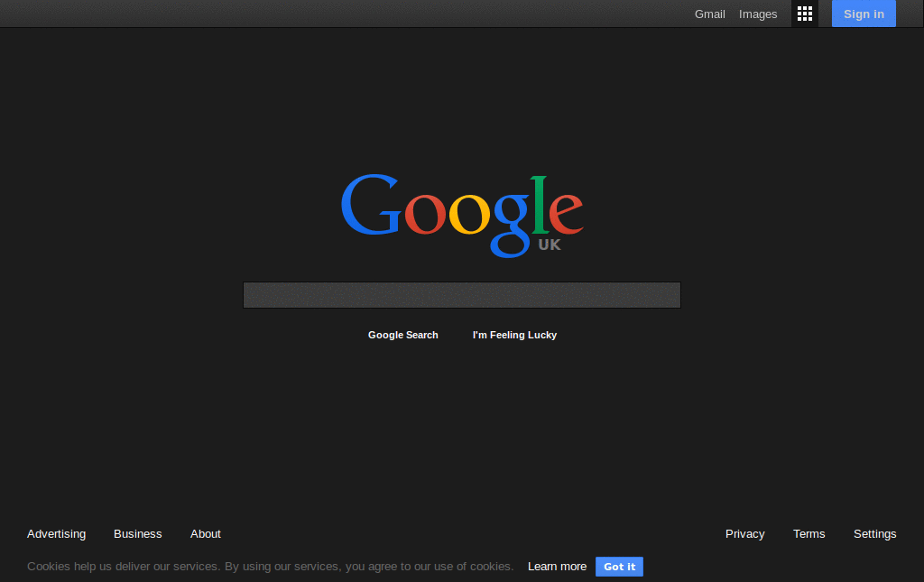Focus the search text box
Screen dimensions: 924x582
[462, 295]
